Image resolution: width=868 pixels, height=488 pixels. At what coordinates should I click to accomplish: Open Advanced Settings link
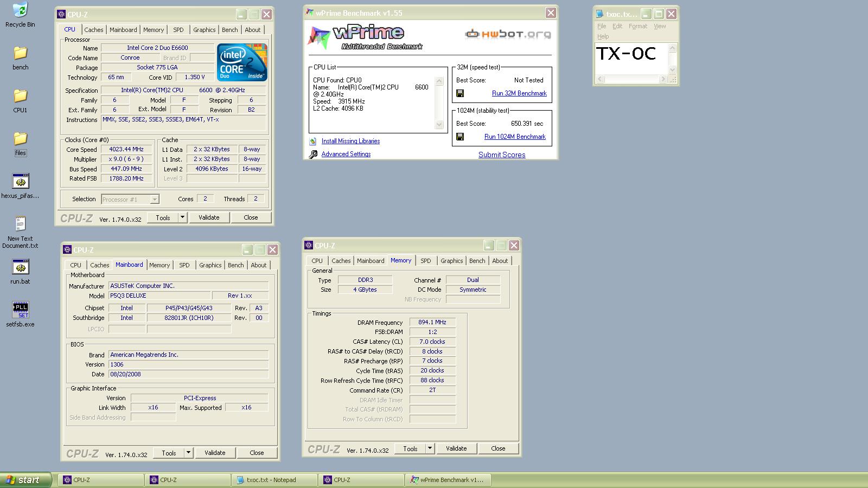(346, 154)
